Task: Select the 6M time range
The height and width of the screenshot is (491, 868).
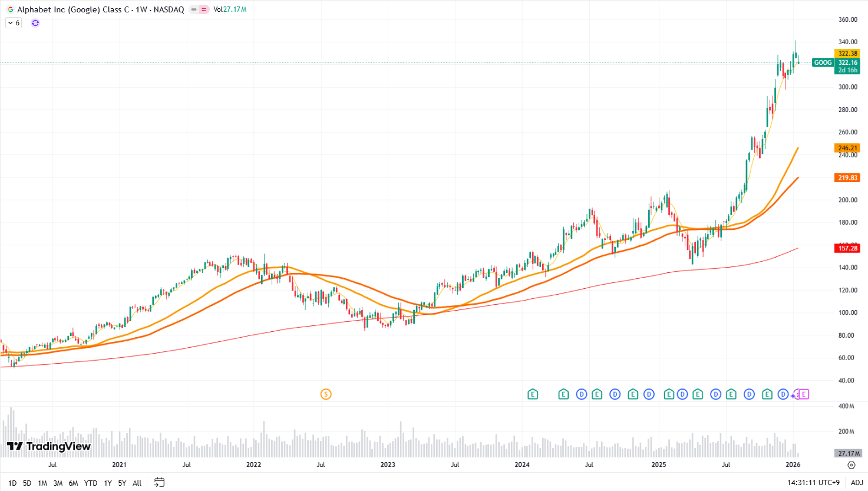Action: pos(73,483)
